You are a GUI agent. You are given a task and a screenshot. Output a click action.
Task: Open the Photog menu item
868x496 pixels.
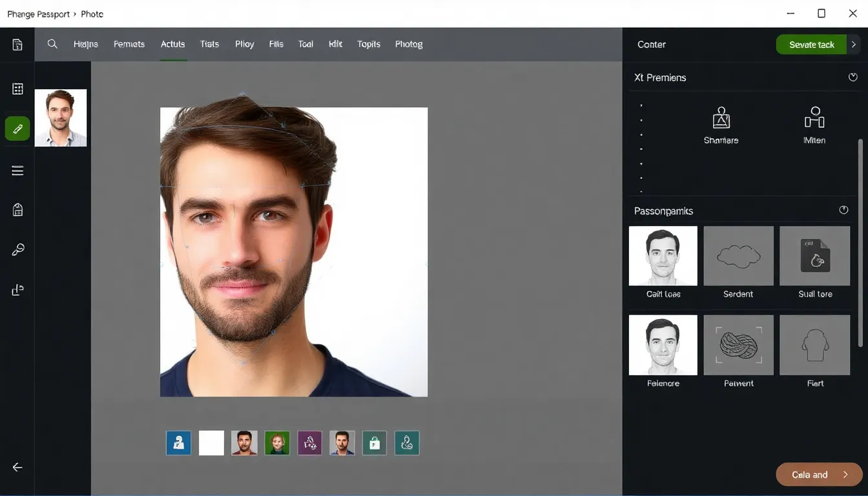click(409, 44)
